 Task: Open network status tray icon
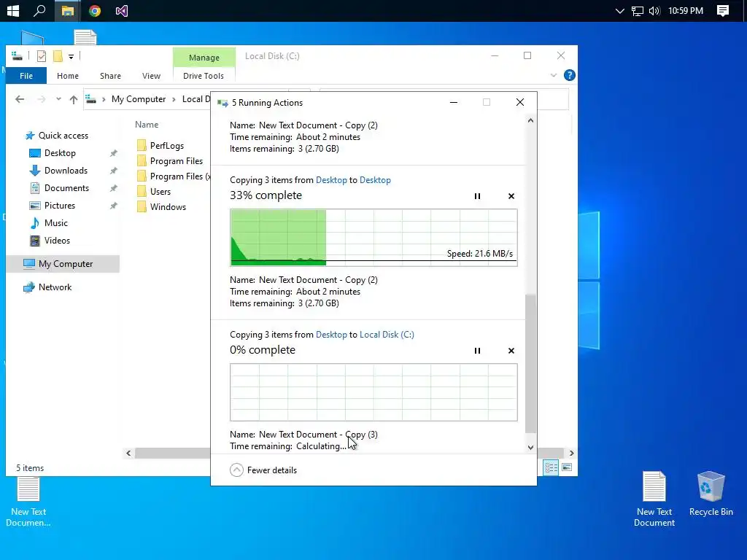[638, 11]
